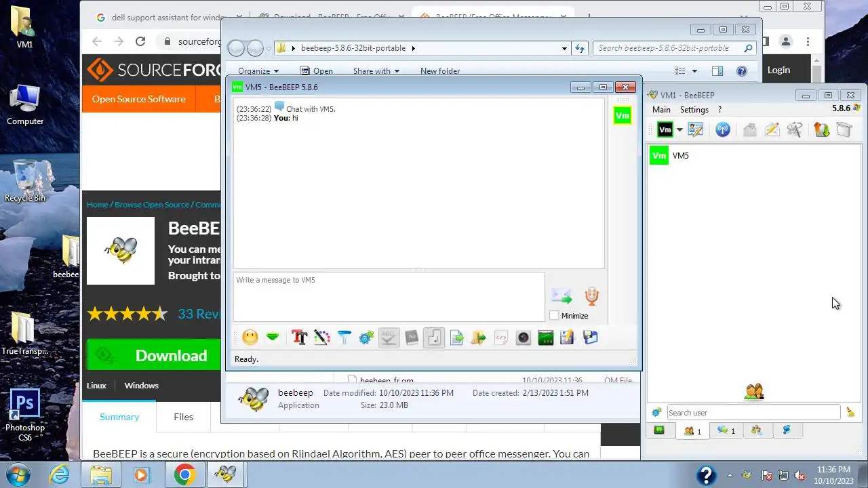Screen dimensions: 868x488
Task: Click the dictionary book icon in the chat toolbar
Action: pos(412,337)
